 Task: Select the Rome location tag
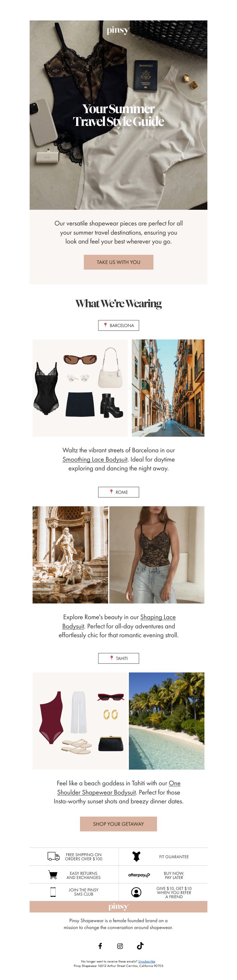tap(118, 492)
